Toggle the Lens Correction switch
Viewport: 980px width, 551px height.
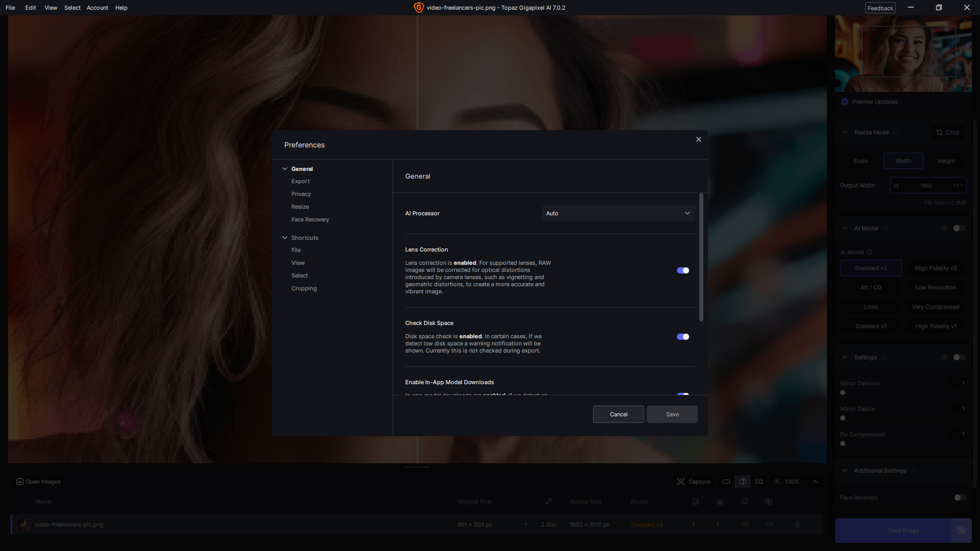[683, 270]
